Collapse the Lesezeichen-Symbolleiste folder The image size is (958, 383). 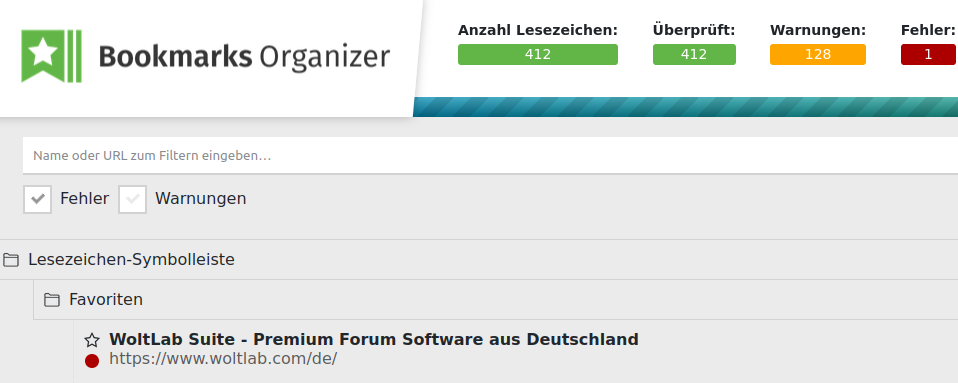point(131,260)
